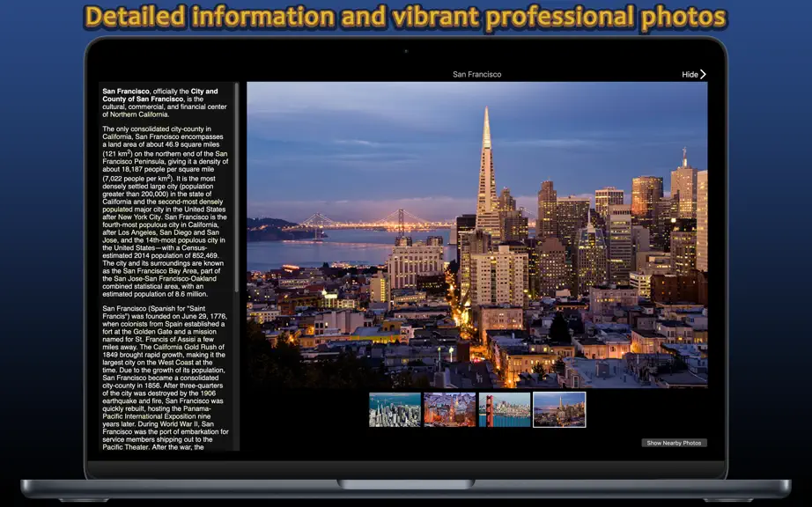Click the chevron arrow next to Hide
Viewport: 812px width, 507px height.
703,75
